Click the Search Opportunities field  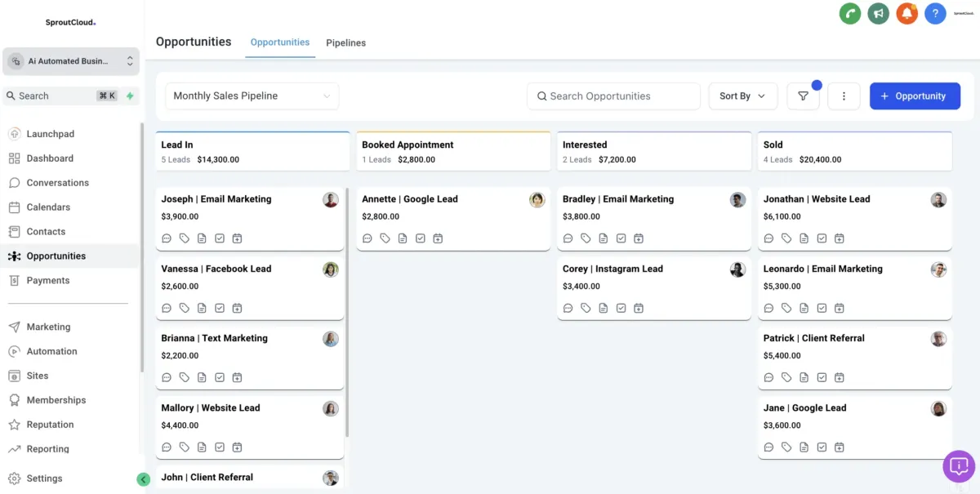tap(613, 96)
